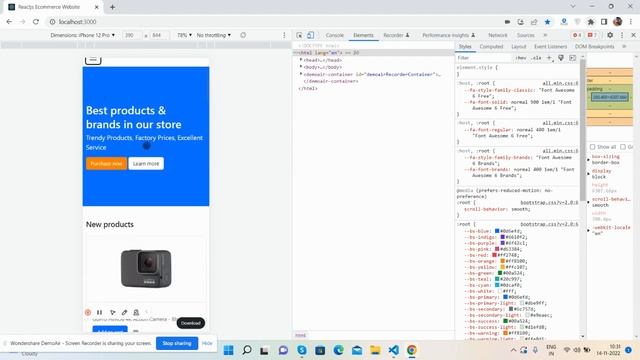
Task: Click the camera product image
Action: tap(146, 268)
